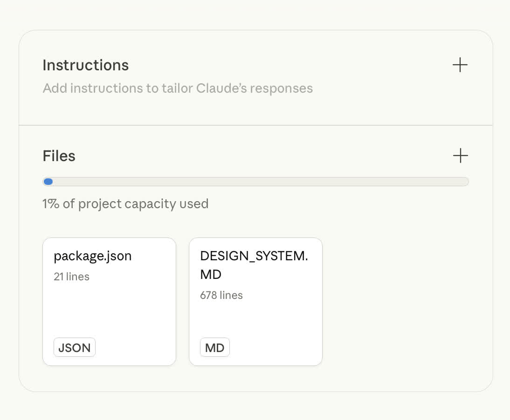Click the plus icon beside Instructions

[x=460, y=65]
